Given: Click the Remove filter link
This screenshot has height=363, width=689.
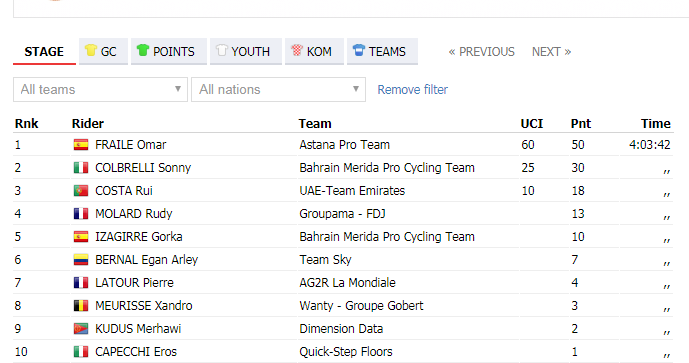Looking at the screenshot, I should pos(413,90).
